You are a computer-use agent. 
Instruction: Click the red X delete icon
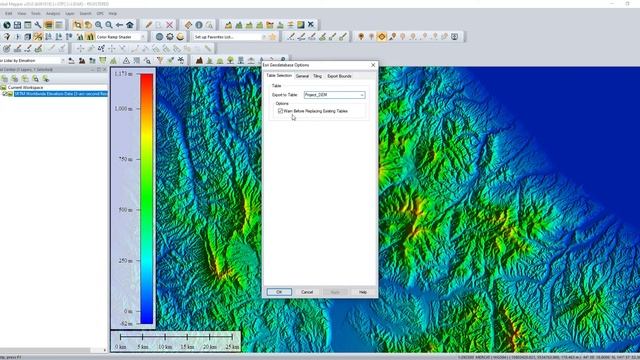[x=169, y=25]
